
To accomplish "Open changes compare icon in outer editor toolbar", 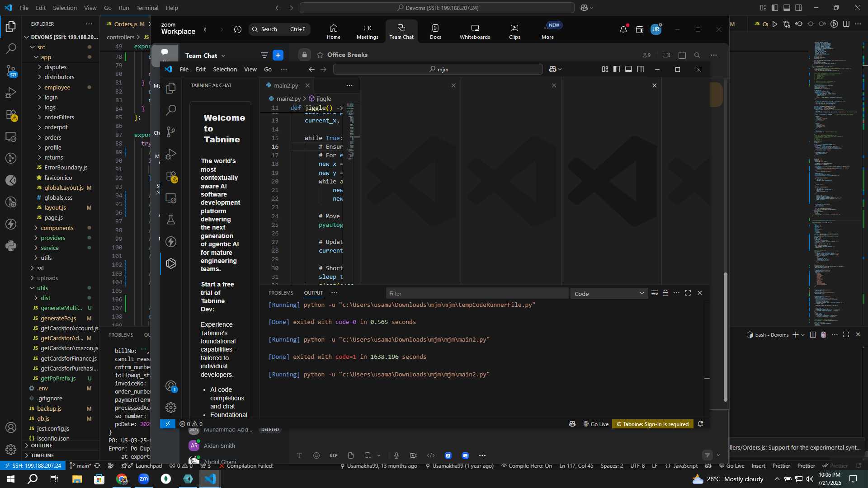I will pos(787,24).
